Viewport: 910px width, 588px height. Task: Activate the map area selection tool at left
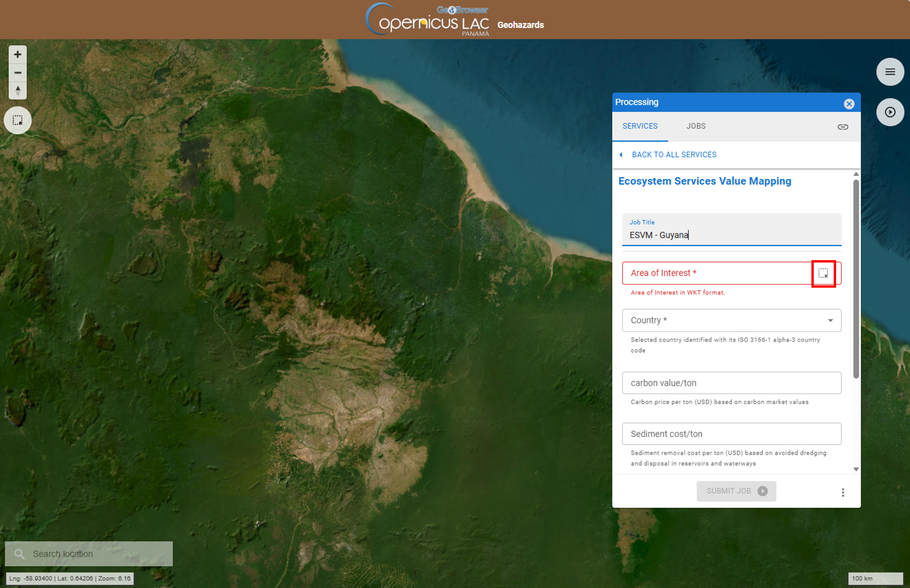coord(18,120)
